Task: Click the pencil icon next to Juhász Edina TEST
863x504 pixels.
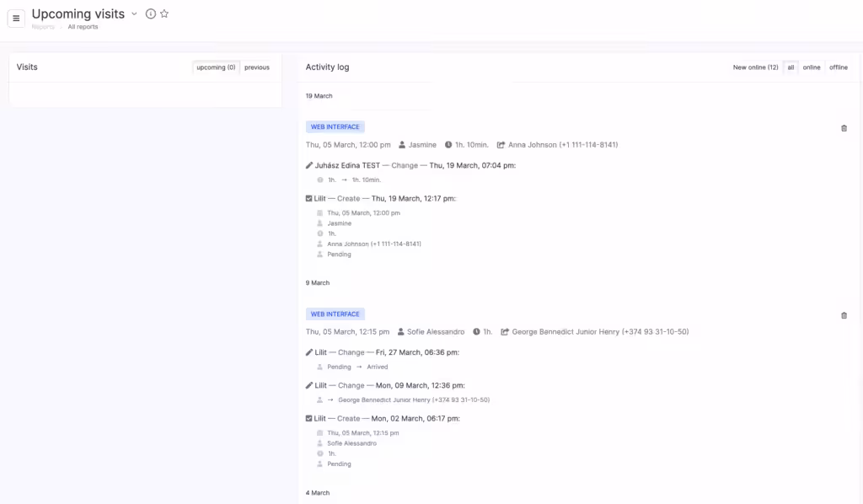Action: 309,165
